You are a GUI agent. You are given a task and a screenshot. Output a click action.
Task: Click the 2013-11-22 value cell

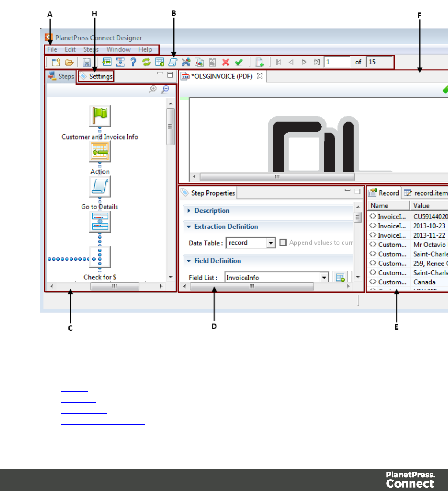point(429,235)
